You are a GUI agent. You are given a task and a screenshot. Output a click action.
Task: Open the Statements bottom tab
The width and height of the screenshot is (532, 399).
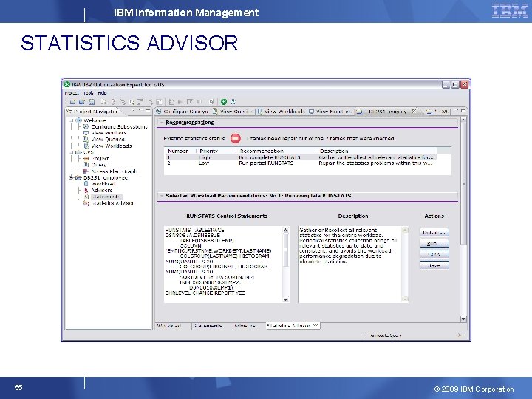coord(208,326)
